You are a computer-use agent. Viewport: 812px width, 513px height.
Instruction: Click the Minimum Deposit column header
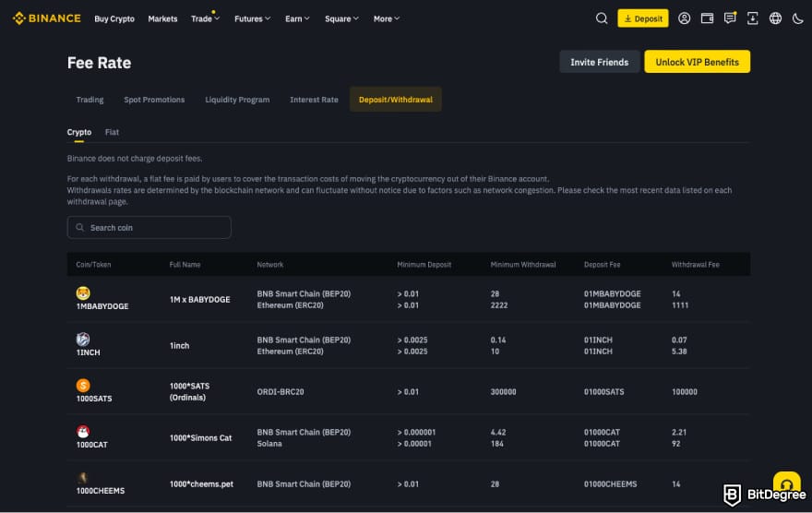click(x=424, y=265)
